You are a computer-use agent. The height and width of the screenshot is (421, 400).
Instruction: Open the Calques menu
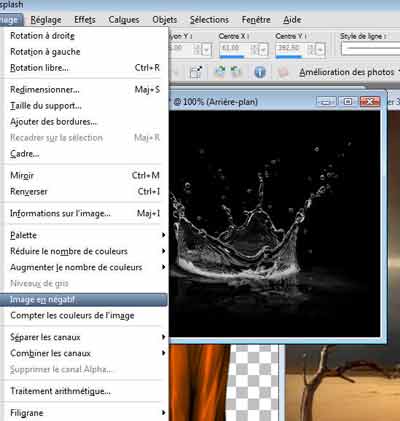tap(124, 20)
